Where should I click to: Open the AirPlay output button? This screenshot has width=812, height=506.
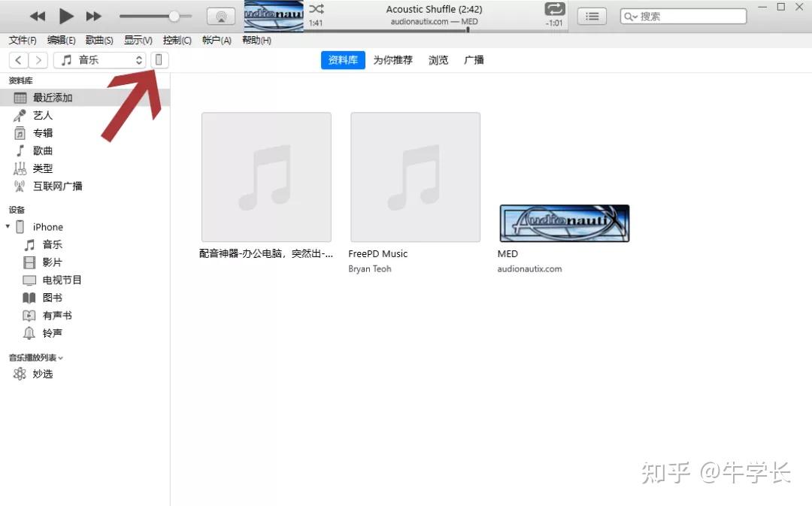click(220, 16)
